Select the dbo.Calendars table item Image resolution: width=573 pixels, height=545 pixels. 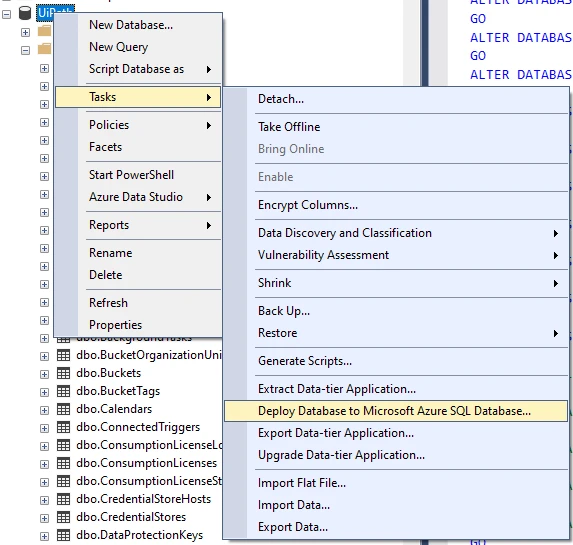click(114, 409)
